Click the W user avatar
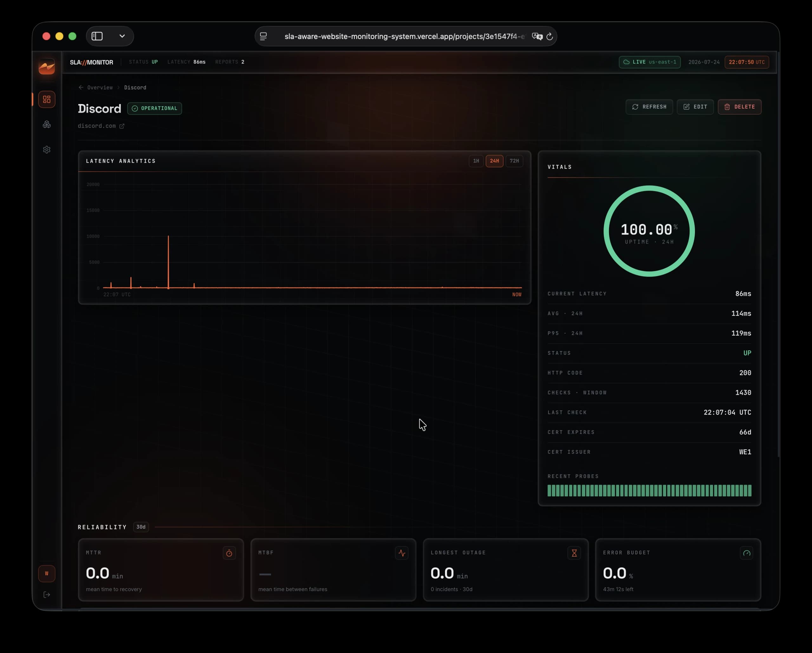 click(47, 573)
